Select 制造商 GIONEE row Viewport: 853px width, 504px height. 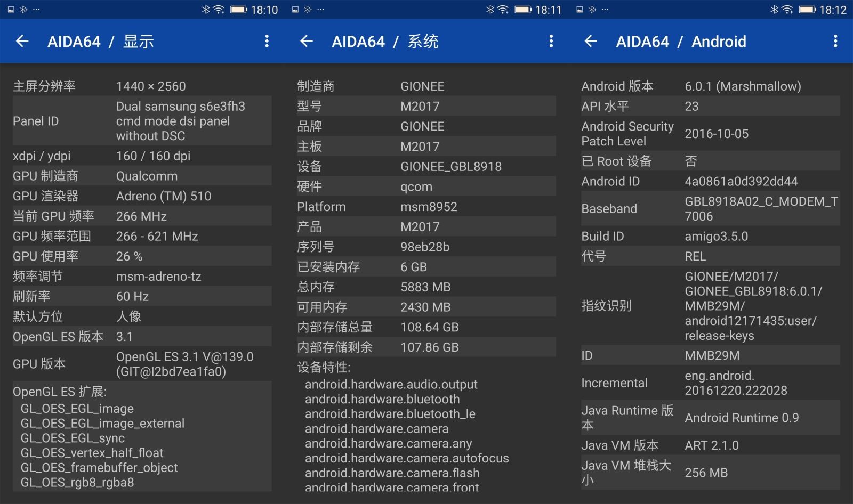[x=426, y=86]
